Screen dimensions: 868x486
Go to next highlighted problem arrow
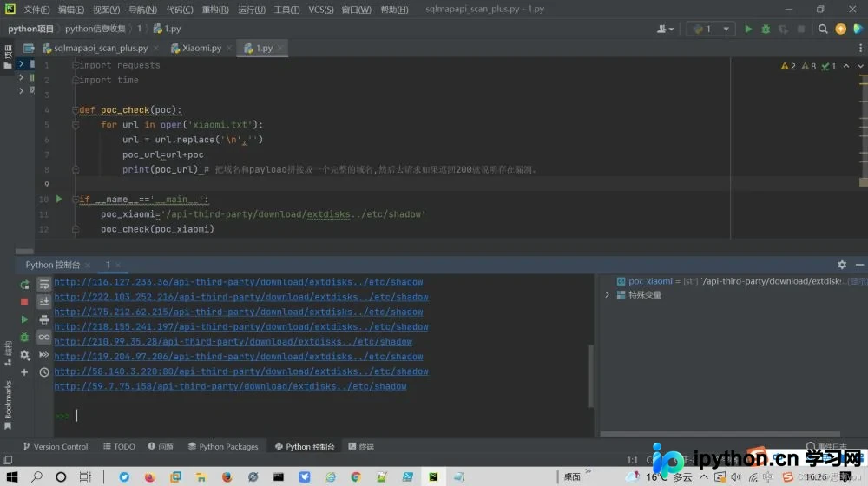pyautogui.click(x=860, y=66)
